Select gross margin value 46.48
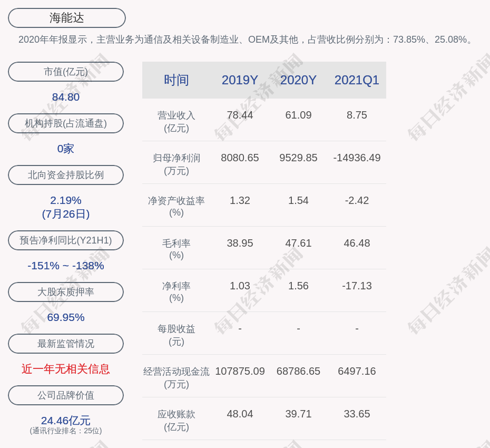The image size is (490, 448). click(357, 243)
